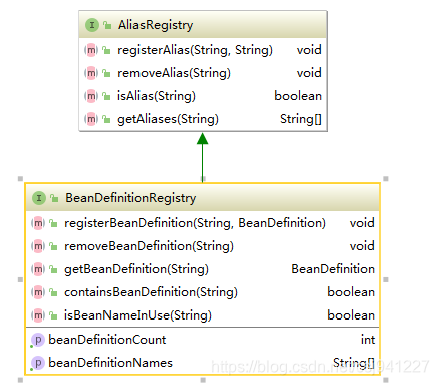Select the beanDefinitionCount property
439x385 pixels.
pos(107,340)
